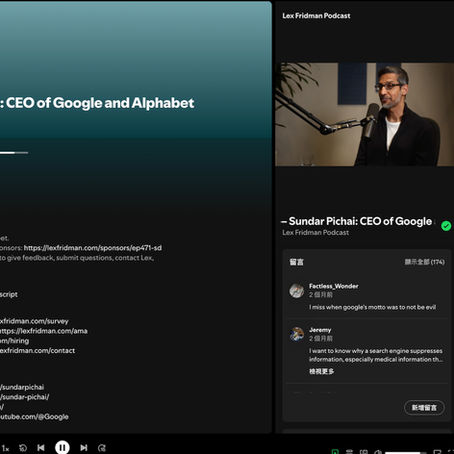
Task: Skip to the next track
Action: [84, 448]
